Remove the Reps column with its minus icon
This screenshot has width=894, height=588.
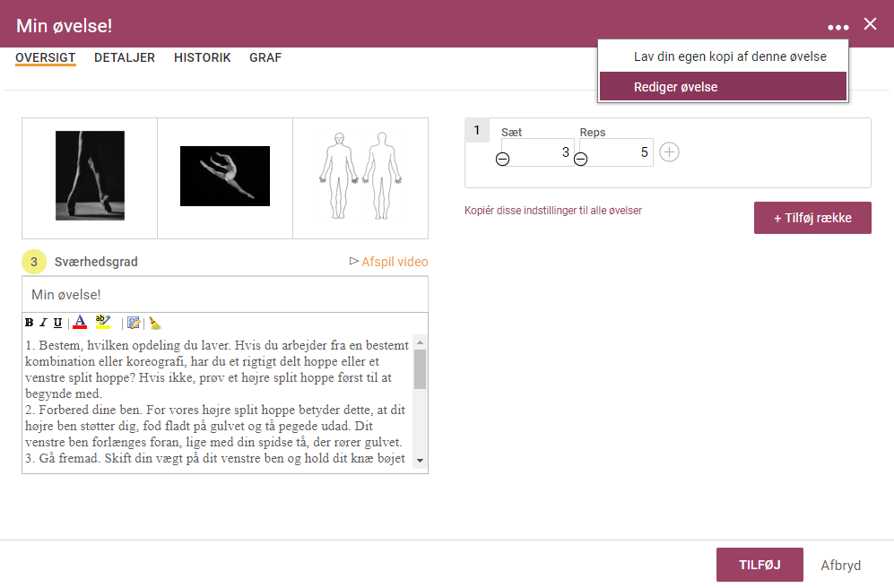click(x=581, y=159)
